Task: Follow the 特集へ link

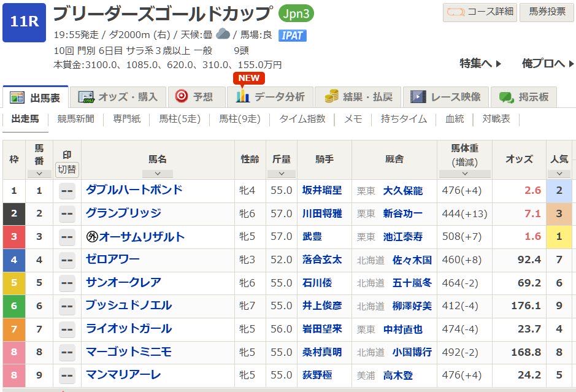Action: [x=480, y=64]
